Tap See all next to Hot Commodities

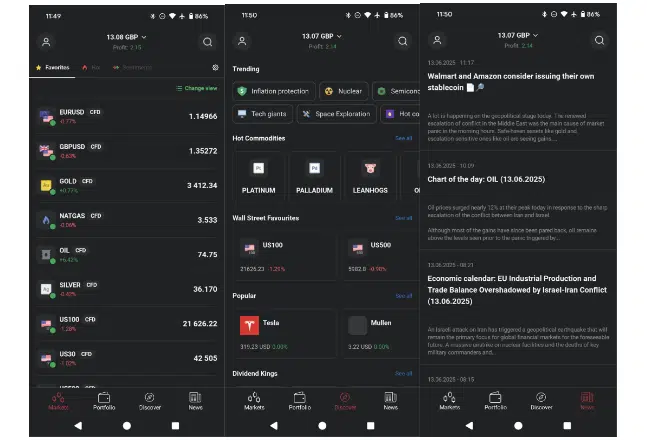tap(403, 138)
